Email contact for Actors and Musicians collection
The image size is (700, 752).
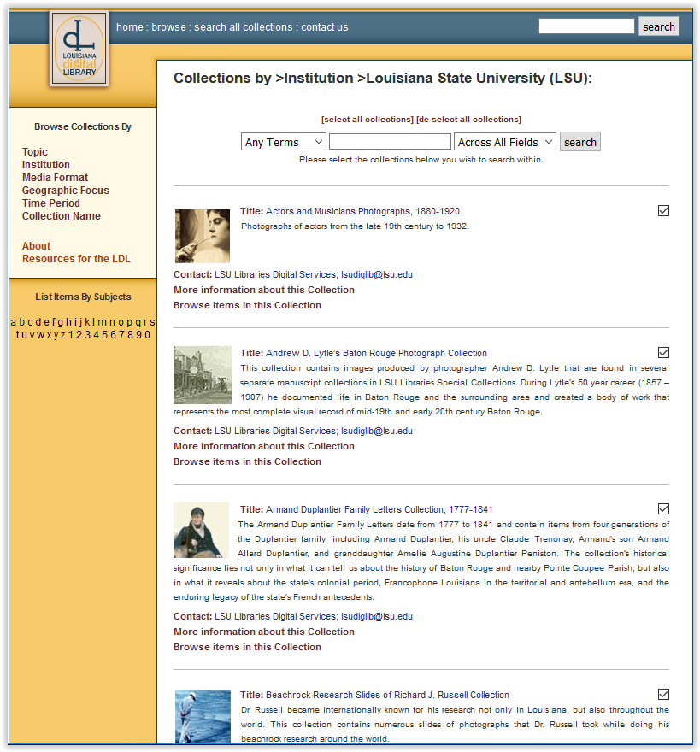[377, 275]
